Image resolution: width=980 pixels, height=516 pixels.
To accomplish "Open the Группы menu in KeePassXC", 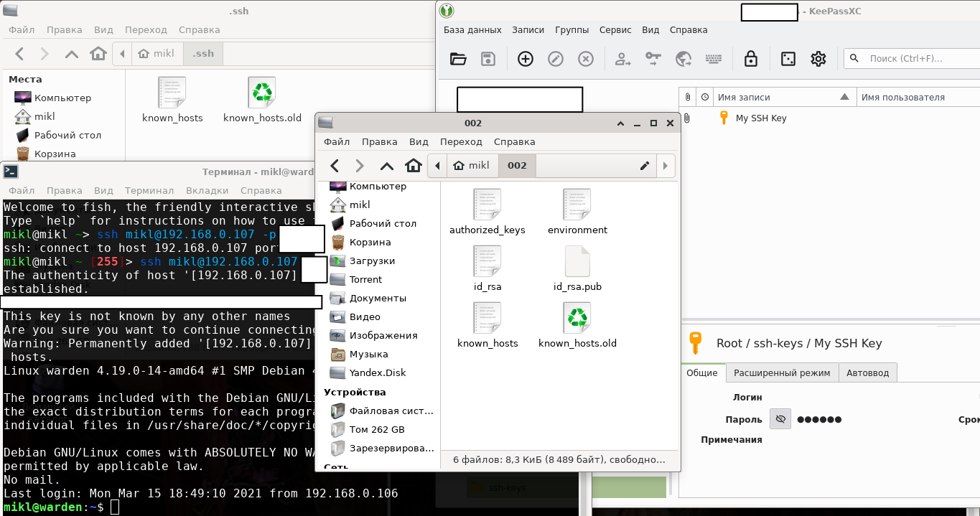I will 571,30.
